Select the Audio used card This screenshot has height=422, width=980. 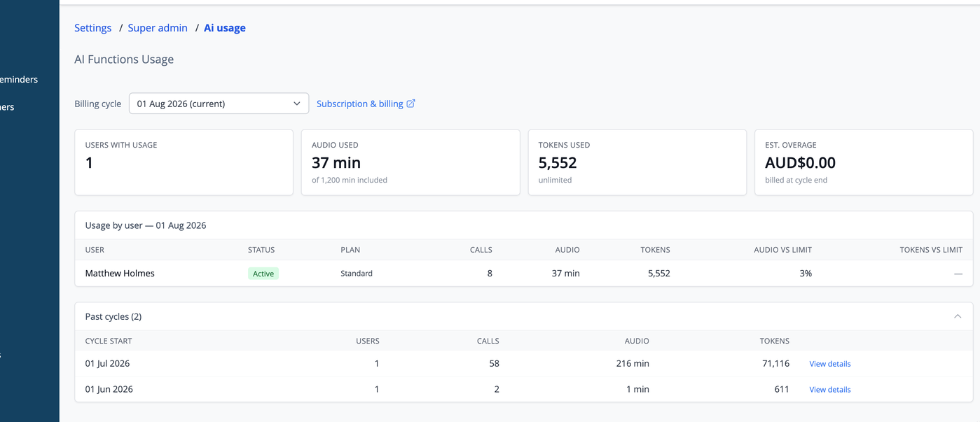[x=410, y=162]
